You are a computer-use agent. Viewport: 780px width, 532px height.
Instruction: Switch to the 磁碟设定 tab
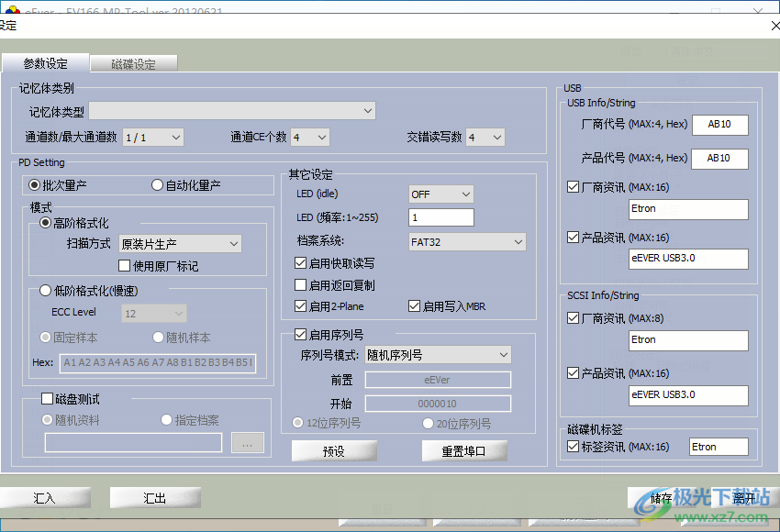point(132,63)
